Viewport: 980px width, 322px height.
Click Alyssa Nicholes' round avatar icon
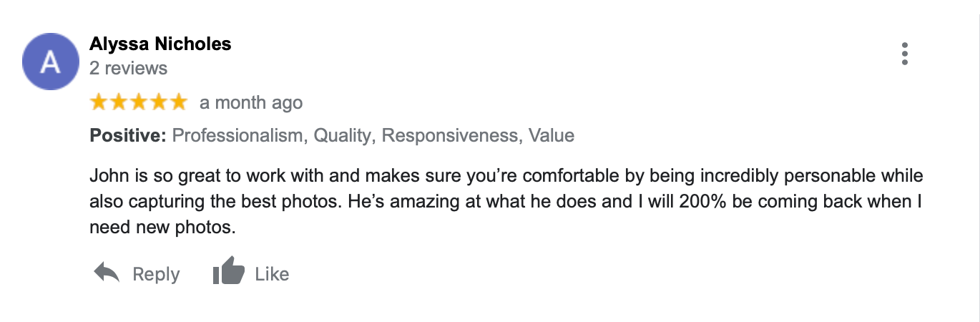coord(51,62)
